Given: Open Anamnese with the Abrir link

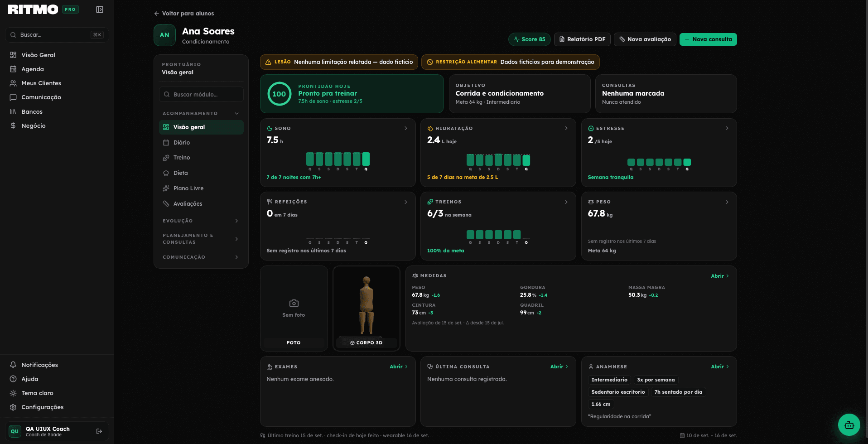Looking at the screenshot, I should (720, 367).
